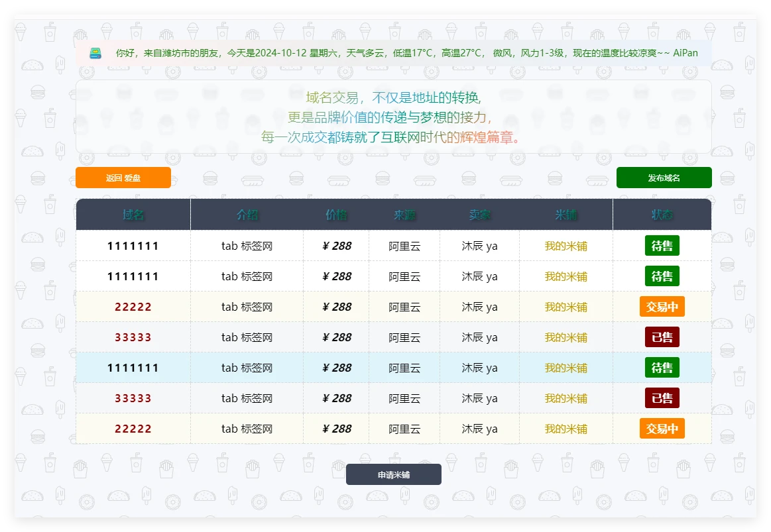Viewport: 771px width, 532px height.
Task: Click the 已售 badge in the sixth row
Action: click(662, 398)
